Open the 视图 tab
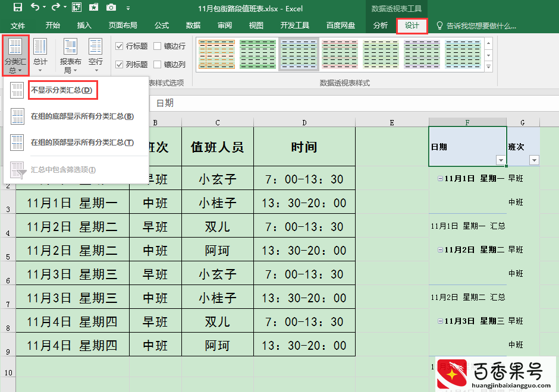Image resolution: width=559 pixels, height=392 pixels. [x=256, y=26]
